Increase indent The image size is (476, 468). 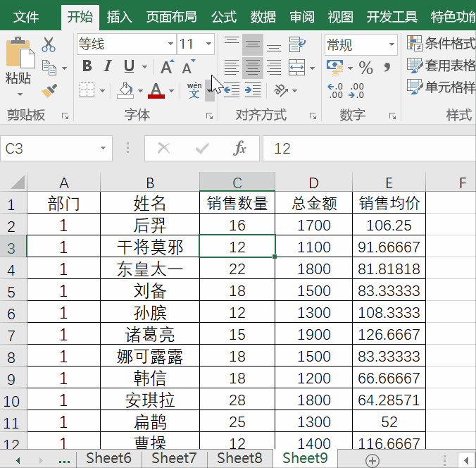[253, 90]
